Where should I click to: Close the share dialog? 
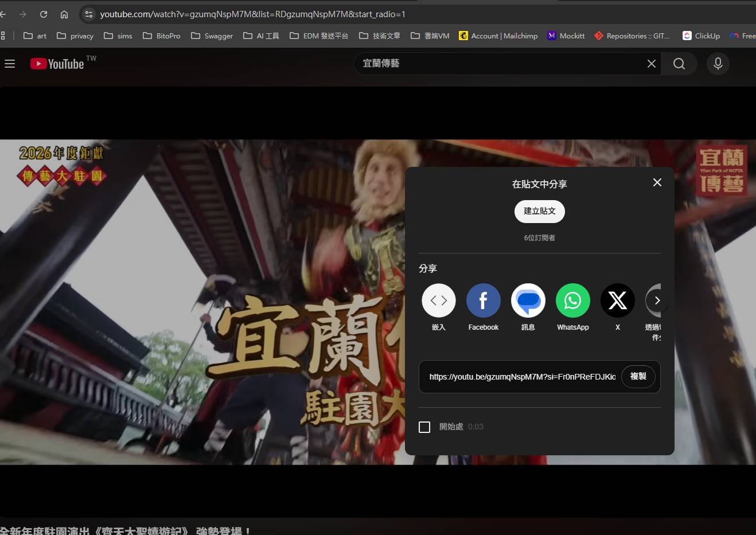pyautogui.click(x=657, y=182)
